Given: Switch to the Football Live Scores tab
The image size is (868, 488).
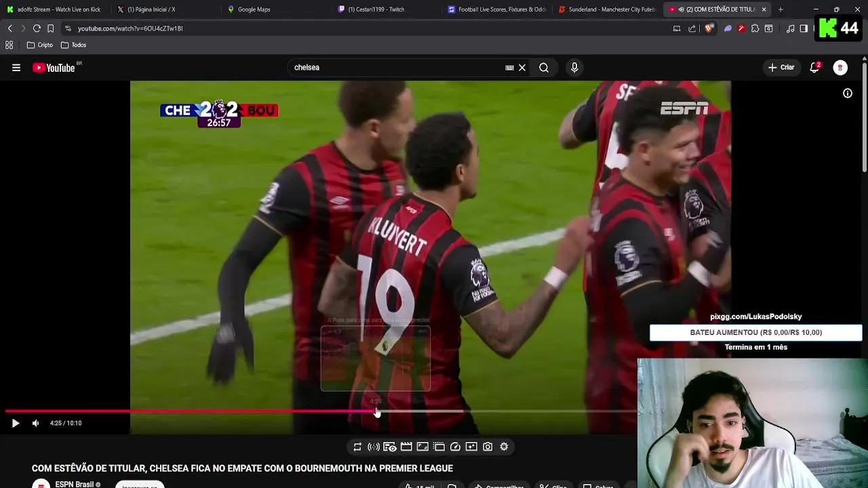Looking at the screenshot, I should pos(496,9).
